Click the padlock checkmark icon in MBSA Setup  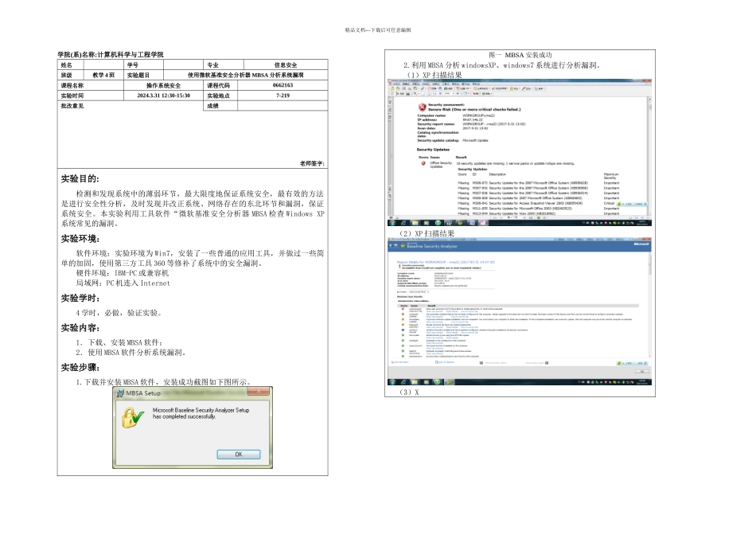pos(132,418)
